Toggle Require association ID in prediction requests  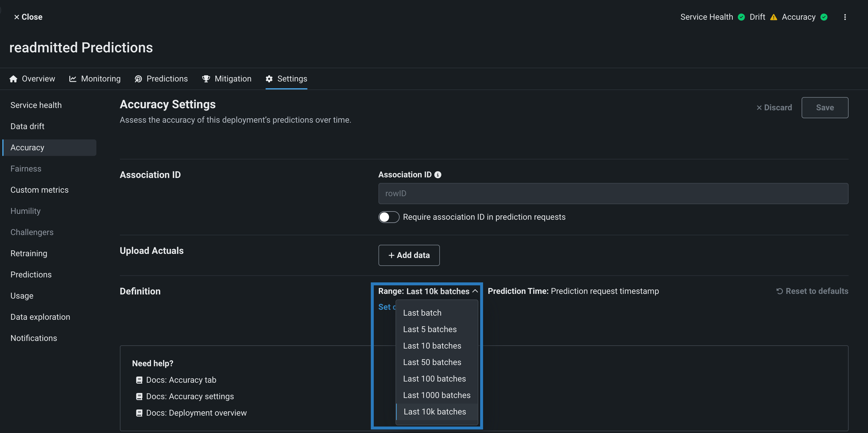click(x=388, y=217)
